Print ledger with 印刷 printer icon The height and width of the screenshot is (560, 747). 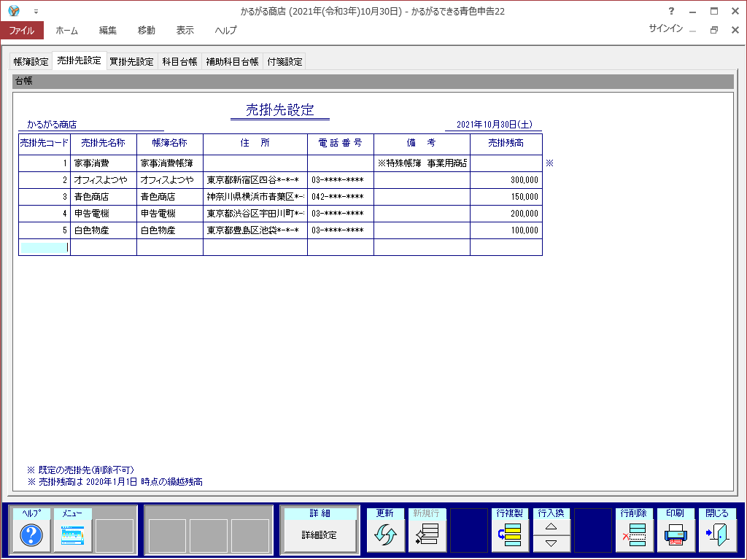point(676,534)
